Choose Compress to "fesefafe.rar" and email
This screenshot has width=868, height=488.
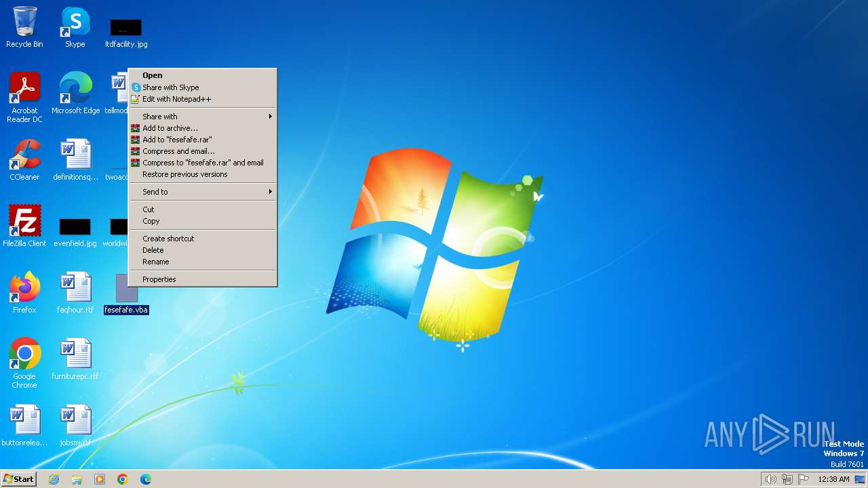coord(203,163)
